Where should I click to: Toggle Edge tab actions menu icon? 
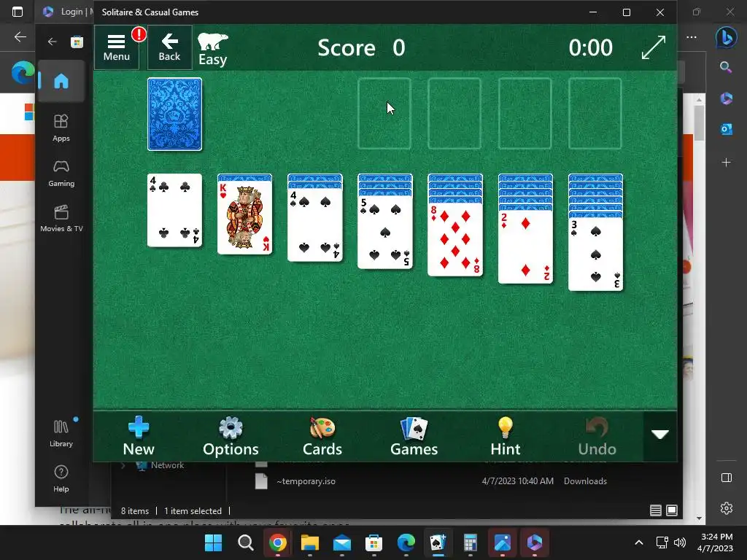tap(18, 12)
